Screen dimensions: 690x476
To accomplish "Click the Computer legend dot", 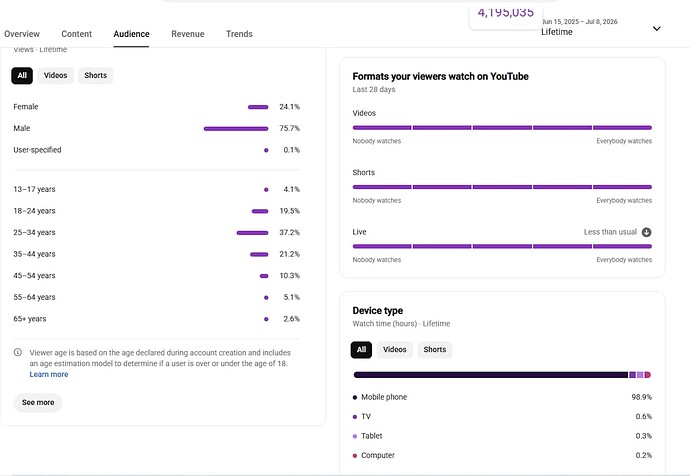I will click(355, 456).
